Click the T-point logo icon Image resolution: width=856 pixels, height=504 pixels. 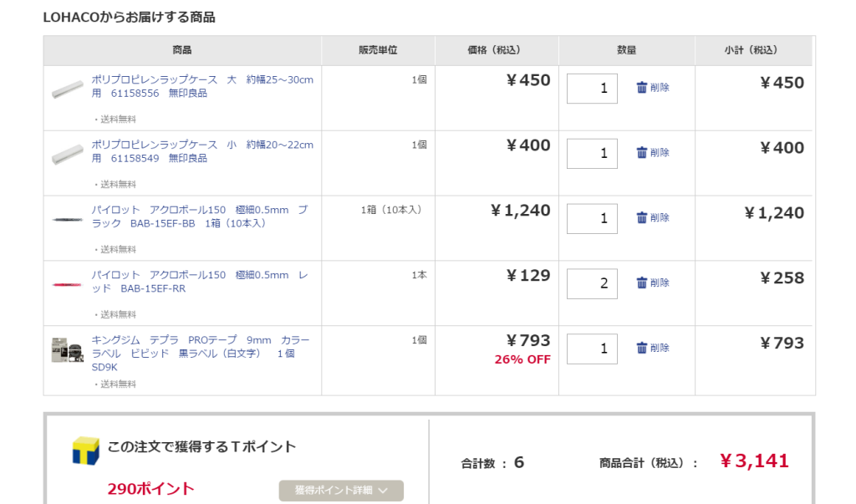(85, 450)
